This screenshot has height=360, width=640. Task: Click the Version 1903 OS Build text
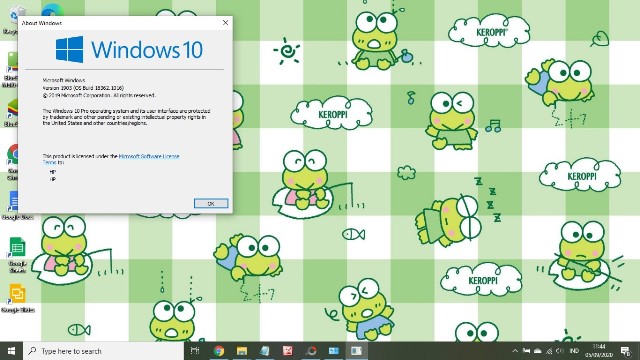pyautogui.click(x=83, y=88)
